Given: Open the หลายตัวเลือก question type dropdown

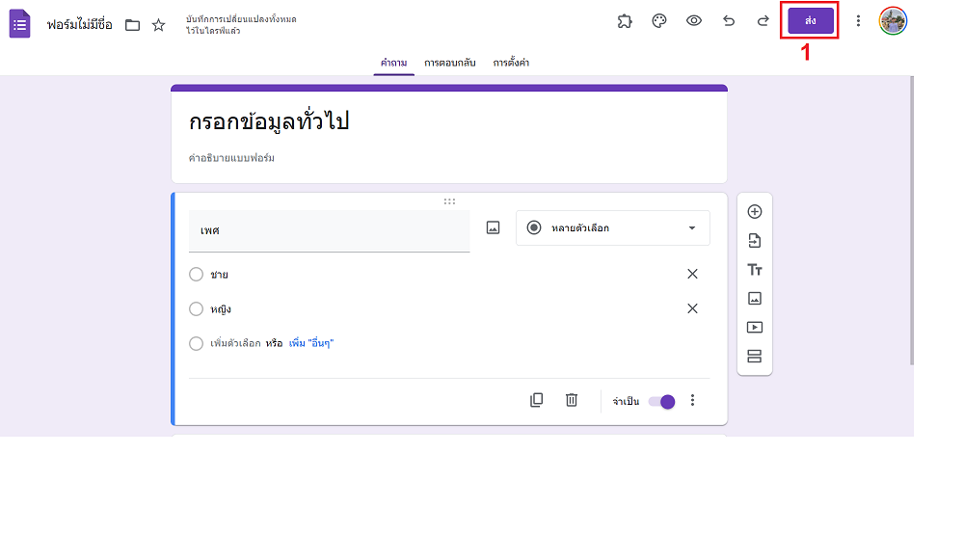Looking at the screenshot, I should point(613,227).
